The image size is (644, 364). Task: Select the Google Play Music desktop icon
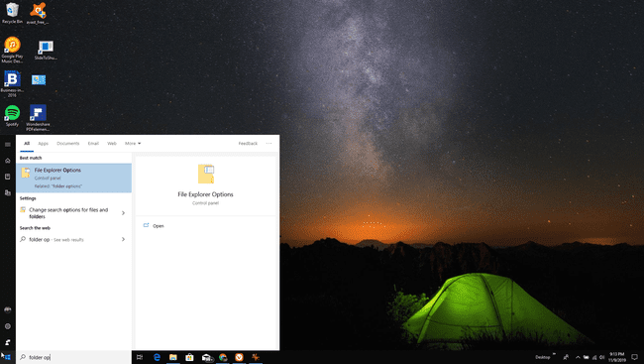click(12, 50)
